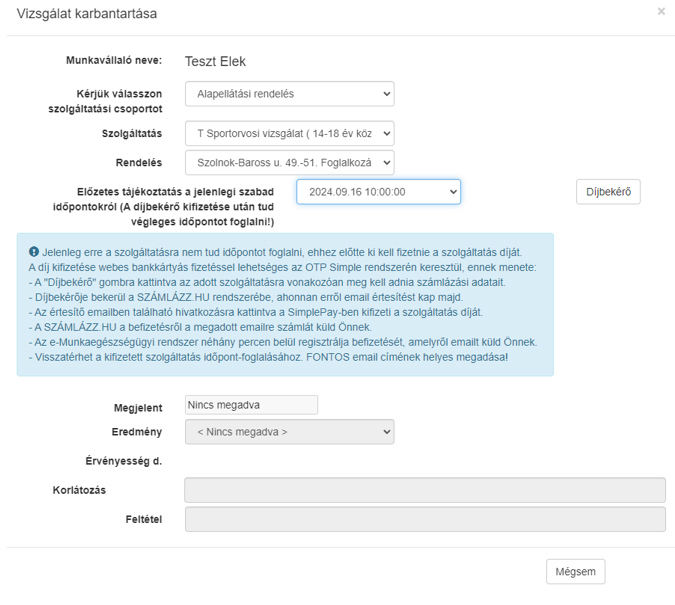This screenshot has width=675, height=605.
Task: Open the 2024.09.16 10:00:00 appointment dropdown
Action: click(x=378, y=192)
